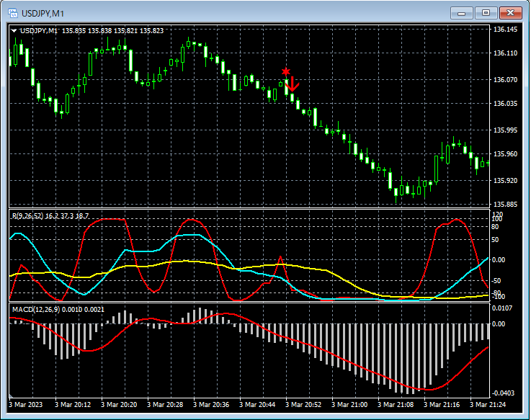The image size is (531, 420).
Task: Minimize the USDJPY,M1 chart window
Action: tap(461, 12)
